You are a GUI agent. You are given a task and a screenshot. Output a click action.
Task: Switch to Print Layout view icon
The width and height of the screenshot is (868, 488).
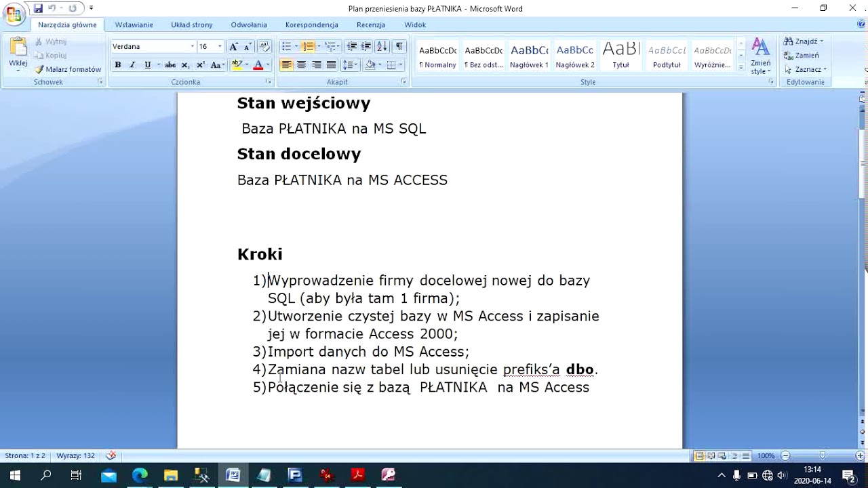699,456
